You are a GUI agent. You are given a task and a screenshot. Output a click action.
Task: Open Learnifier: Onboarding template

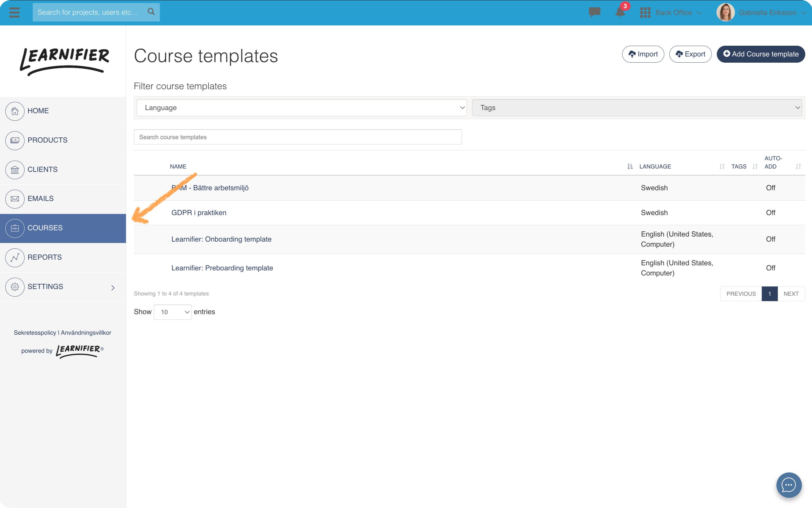(x=221, y=239)
